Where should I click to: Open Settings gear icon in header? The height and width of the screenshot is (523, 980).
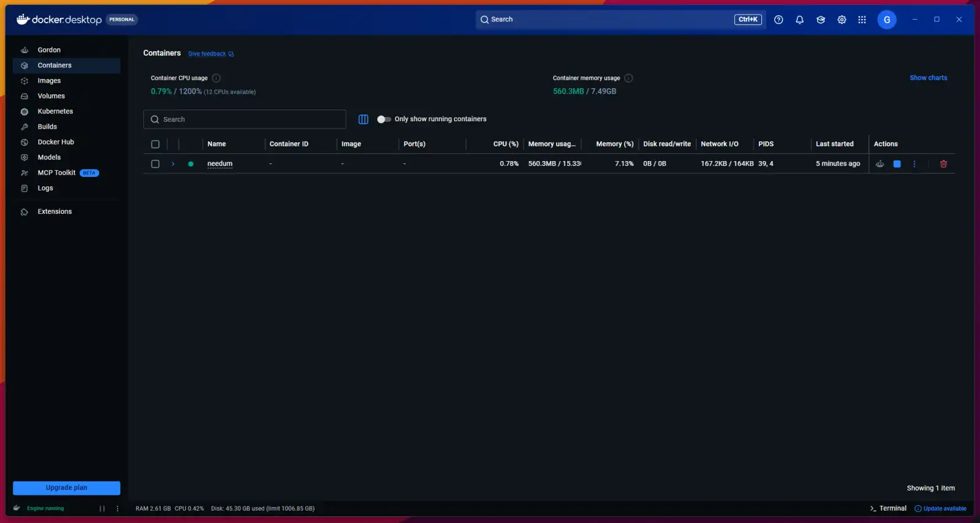pyautogui.click(x=842, y=20)
